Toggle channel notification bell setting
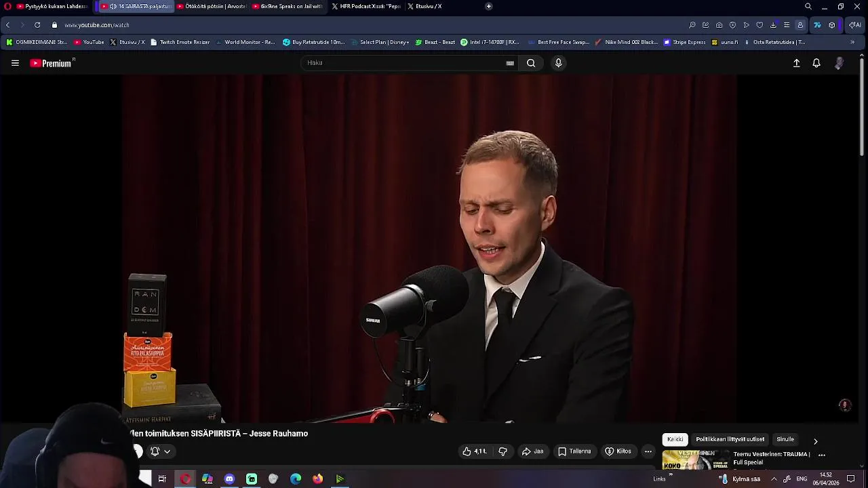Viewport: 868px width, 488px height. (160, 451)
